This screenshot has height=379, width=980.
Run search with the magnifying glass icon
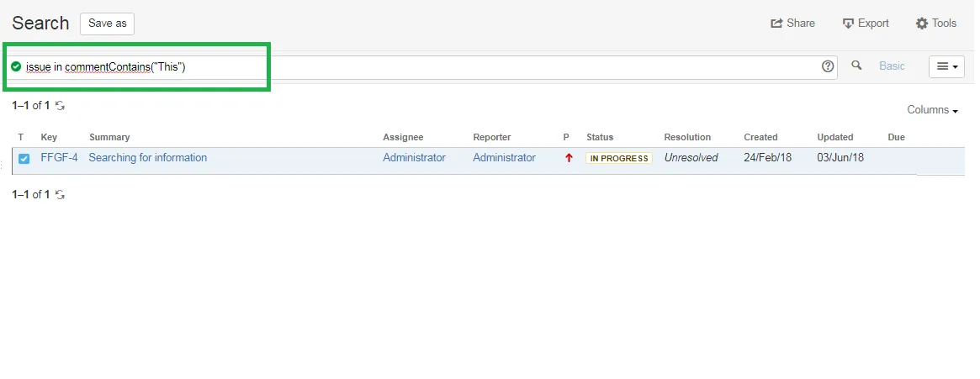856,65
